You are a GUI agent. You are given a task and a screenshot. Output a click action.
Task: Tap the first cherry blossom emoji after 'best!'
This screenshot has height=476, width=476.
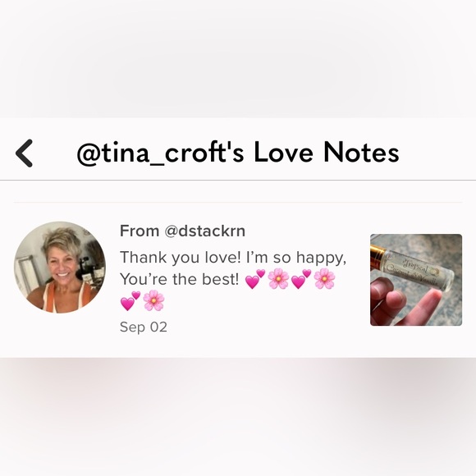tap(278, 279)
